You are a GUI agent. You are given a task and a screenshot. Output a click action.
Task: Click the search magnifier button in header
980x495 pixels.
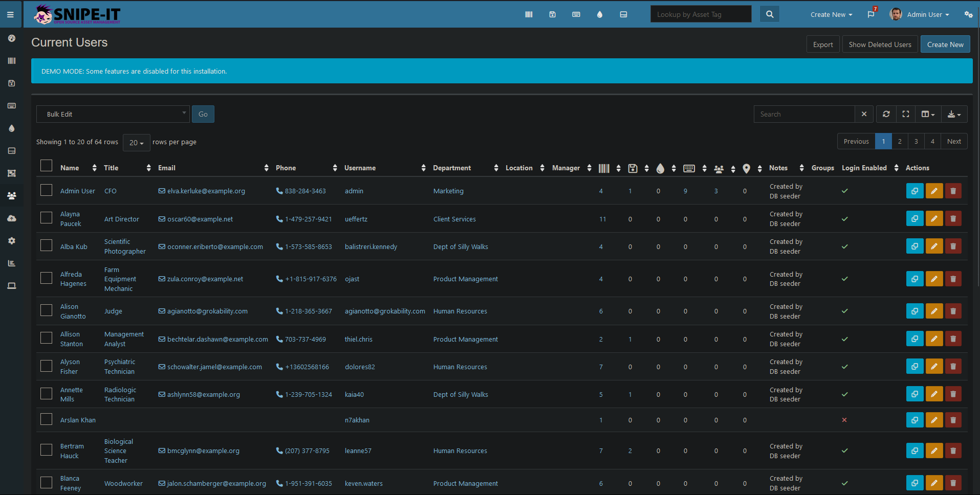pyautogui.click(x=769, y=14)
